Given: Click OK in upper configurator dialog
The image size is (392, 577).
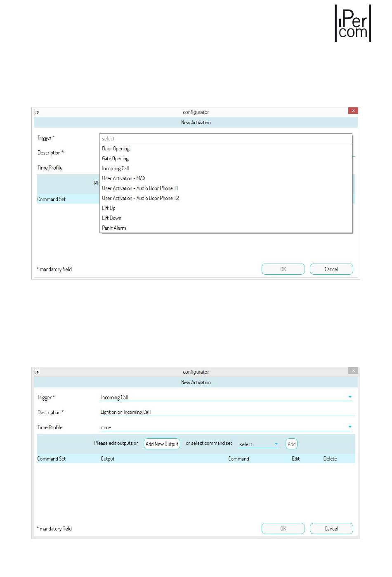Looking at the screenshot, I should point(283,269).
